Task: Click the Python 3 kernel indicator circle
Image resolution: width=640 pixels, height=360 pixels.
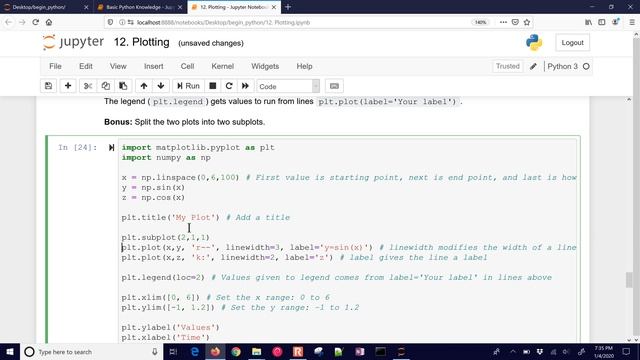Action: coord(586,66)
